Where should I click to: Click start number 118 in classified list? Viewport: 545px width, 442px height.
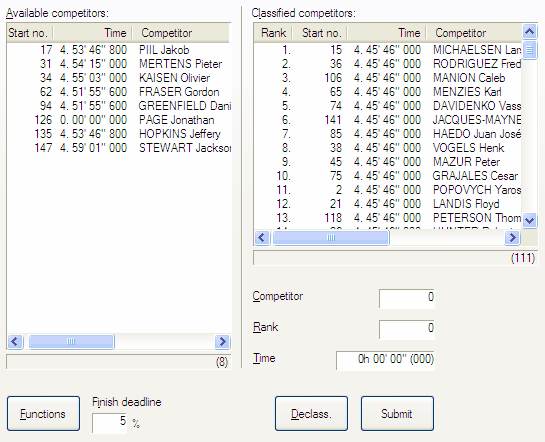coord(333,218)
